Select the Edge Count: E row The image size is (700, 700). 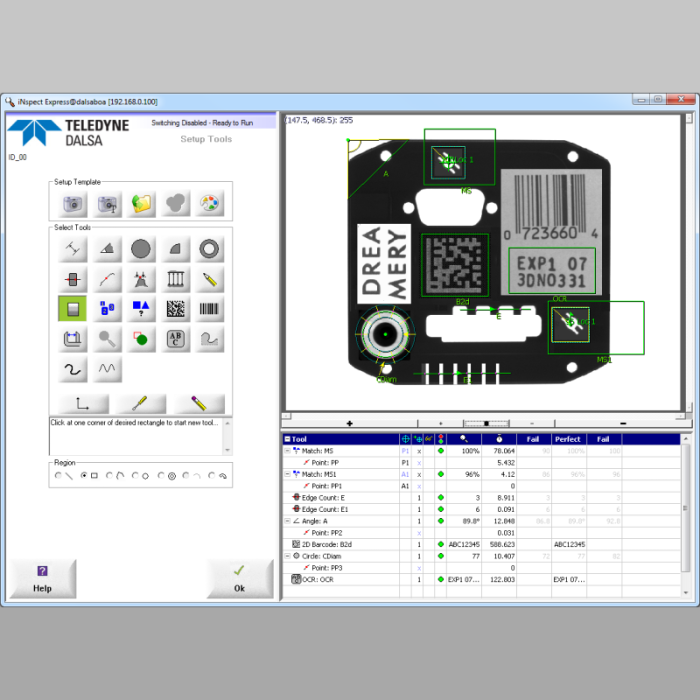coord(481,498)
